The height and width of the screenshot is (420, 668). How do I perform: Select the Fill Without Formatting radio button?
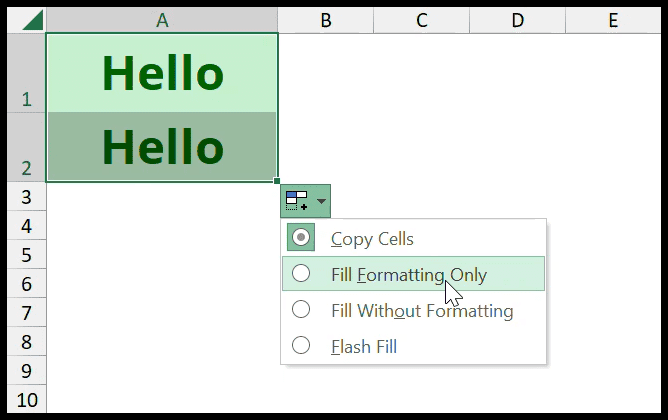[301, 309]
